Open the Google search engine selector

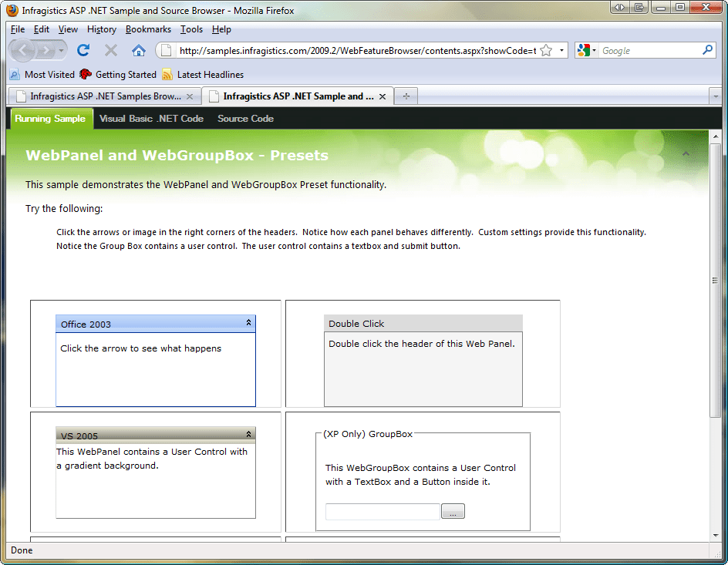tap(587, 50)
